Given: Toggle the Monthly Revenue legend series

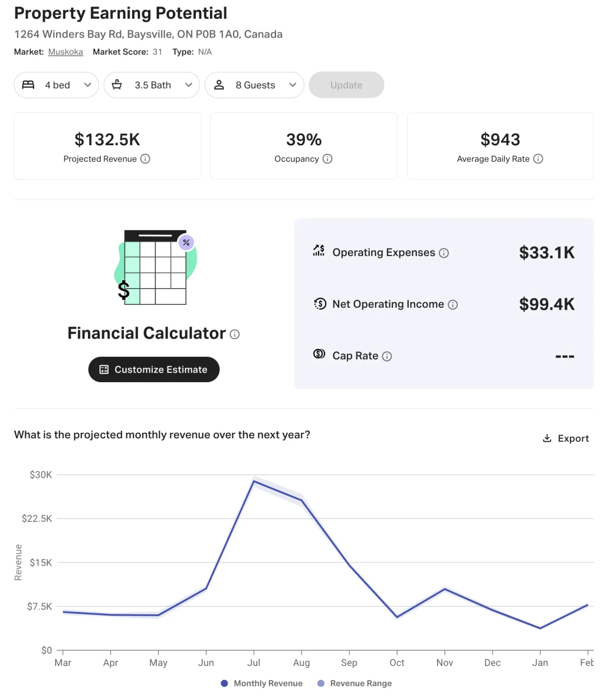Looking at the screenshot, I should coord(262,683).
